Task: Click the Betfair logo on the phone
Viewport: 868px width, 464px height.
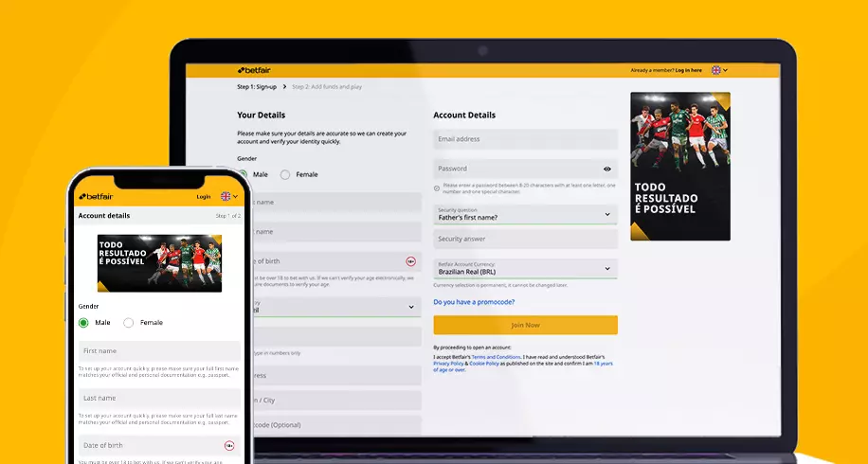Action: pyautogui.click(x=97, y=196)
